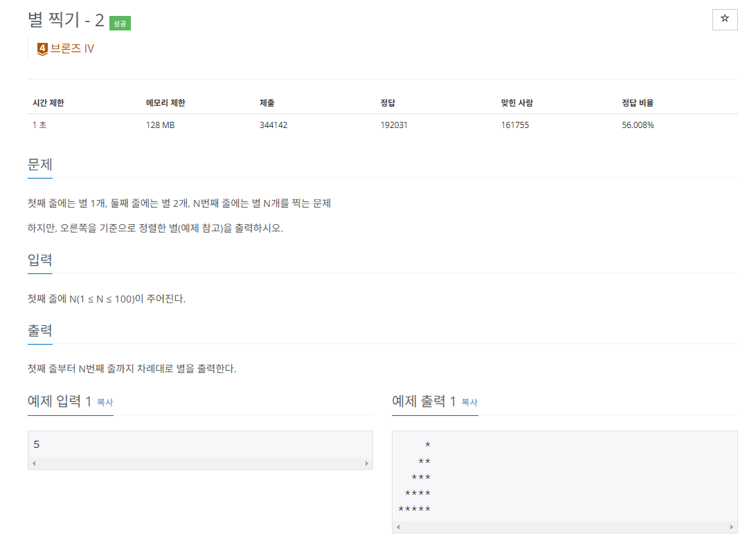Click the shield emblem inside the tier badge
The image size is (756, 544).
pyautogui.click(x=42, y=48)
